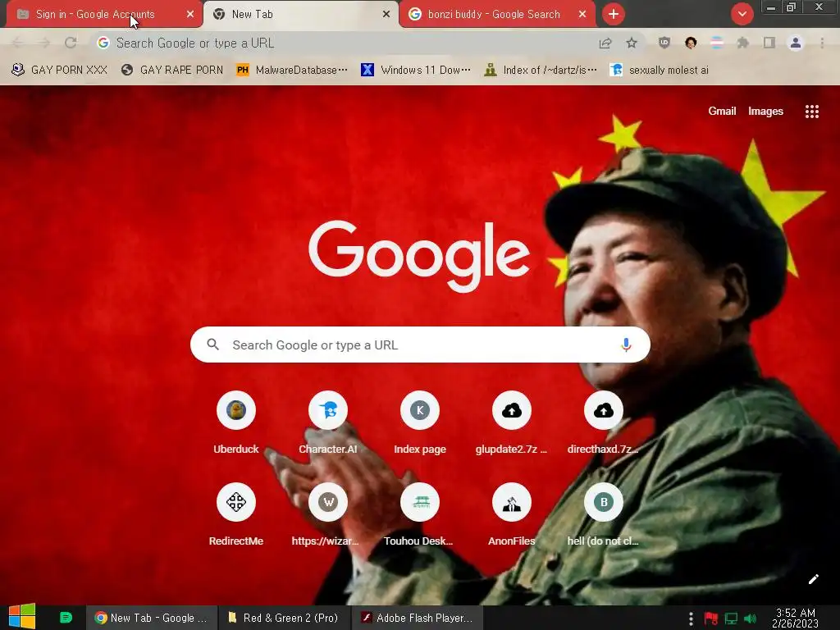Open a new tab with the plus button

(x=614, y=14)
